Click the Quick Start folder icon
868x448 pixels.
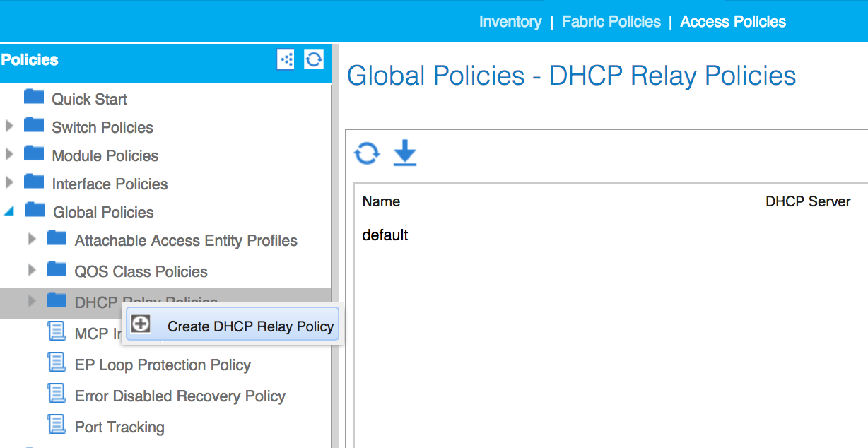pos(34,97)
